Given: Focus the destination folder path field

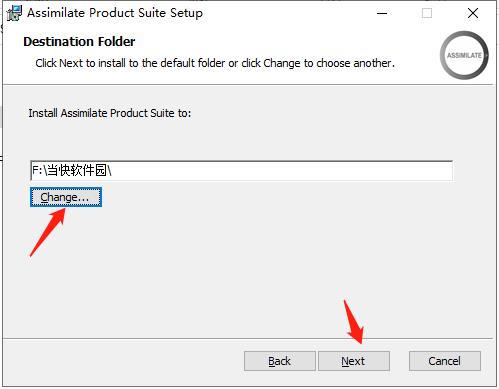Looking at the screenshot, I should tap(241, 171).
